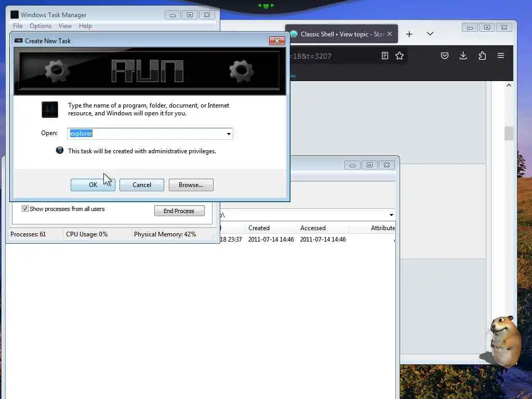This screenshot has width=532, height=399.
Task: Sort by the Accessed column header
Action: click(x=313, y=228)
